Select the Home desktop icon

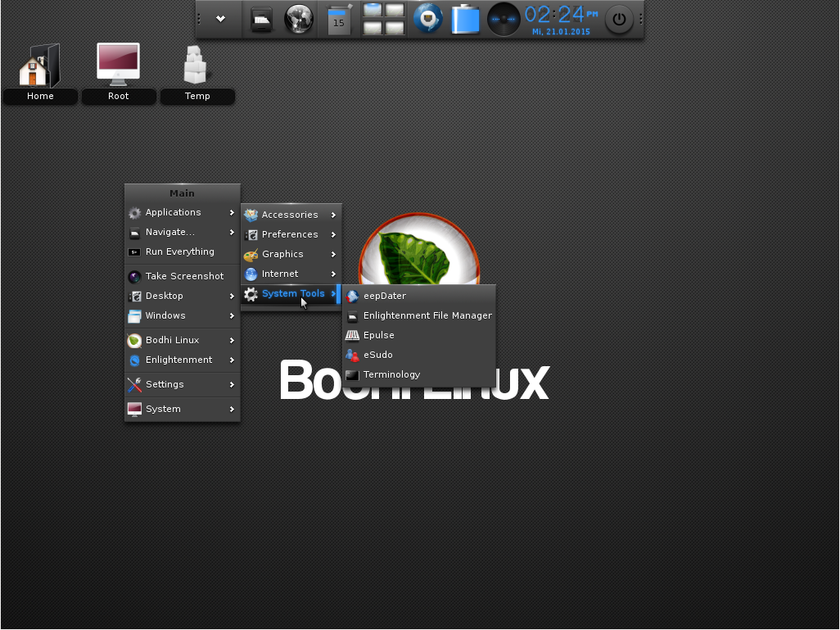pyautogui.click(x=40, y=74)
